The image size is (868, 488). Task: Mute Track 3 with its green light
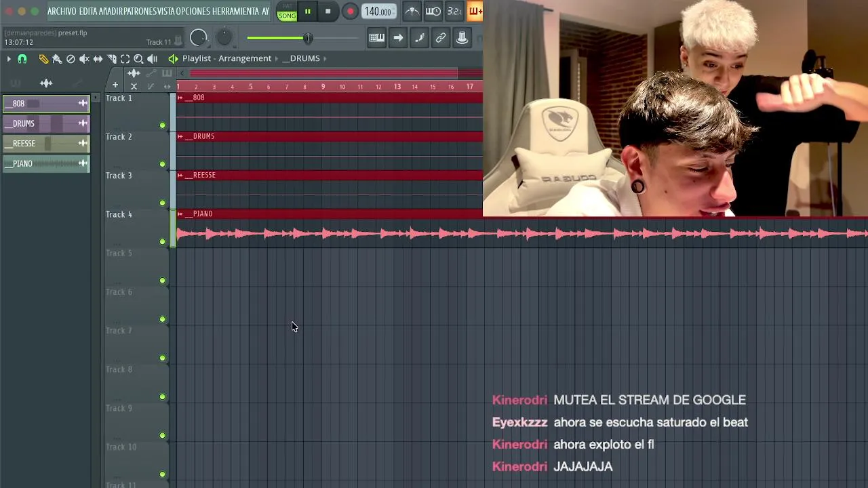point(162,203)
